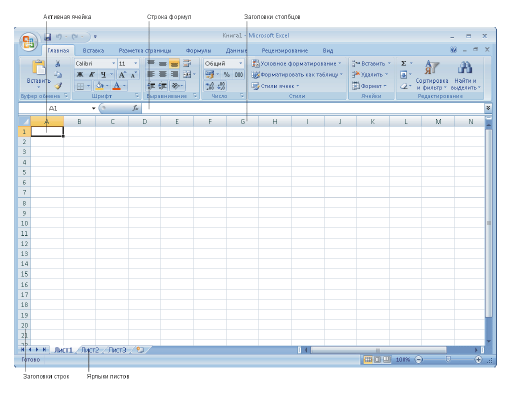Open Условное форматирование menu

[x=297, y=63]
